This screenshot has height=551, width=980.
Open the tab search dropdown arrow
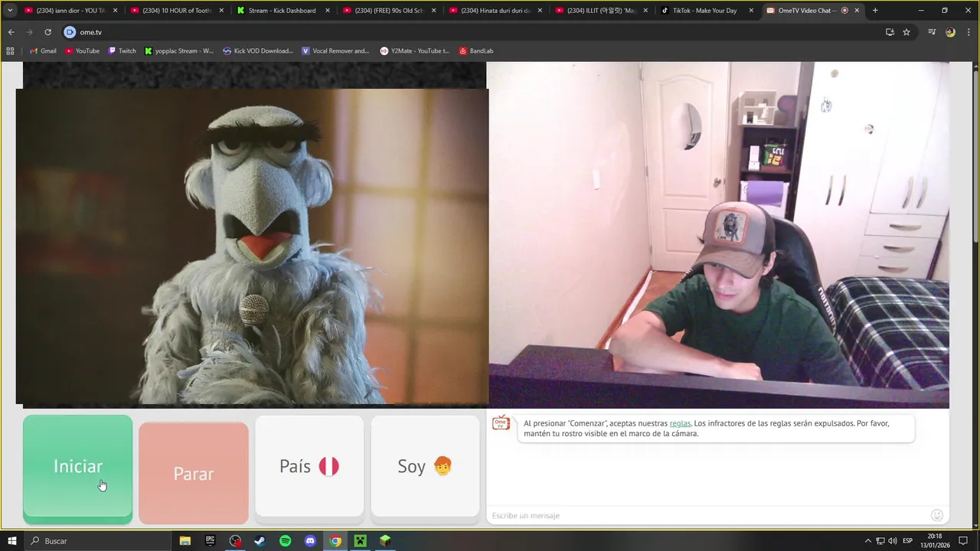pos(10,11)
